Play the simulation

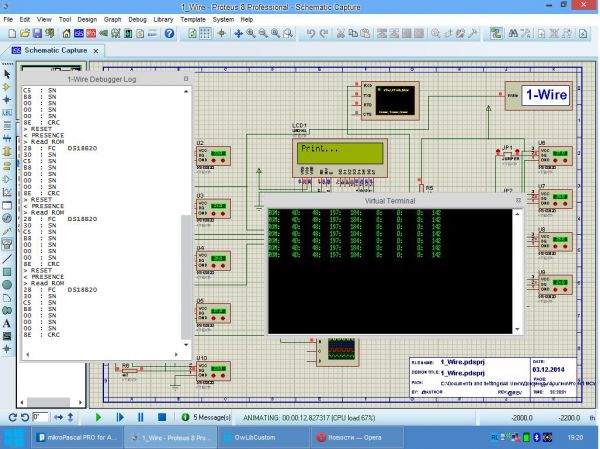[98, 417]
